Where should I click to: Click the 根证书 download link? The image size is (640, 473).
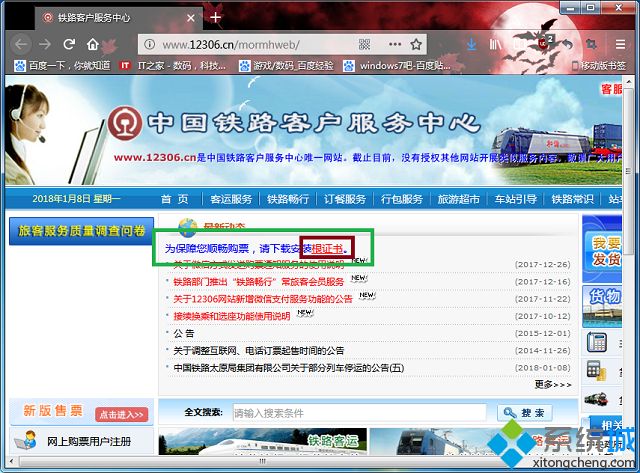click(x=327, y=248)
